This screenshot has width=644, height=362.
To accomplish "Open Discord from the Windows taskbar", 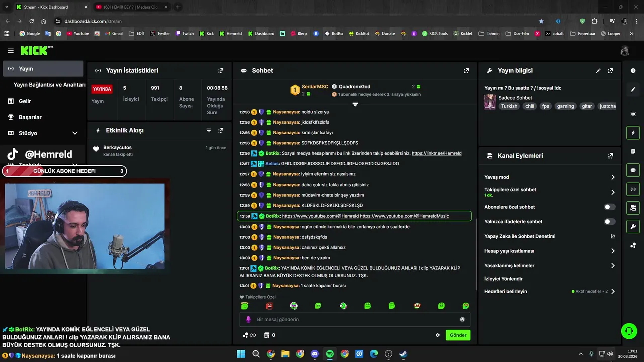I will coord(315,354).
